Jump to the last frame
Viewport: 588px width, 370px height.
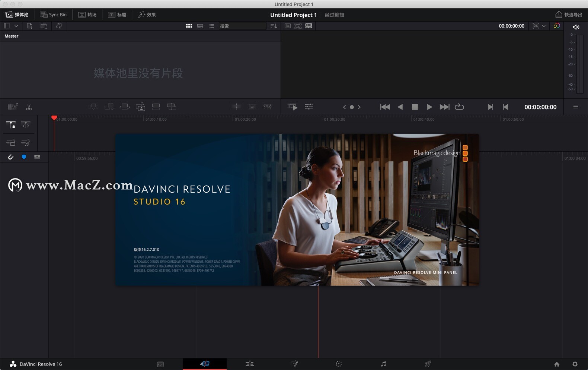pyautogui.click(x=444, y=107)
